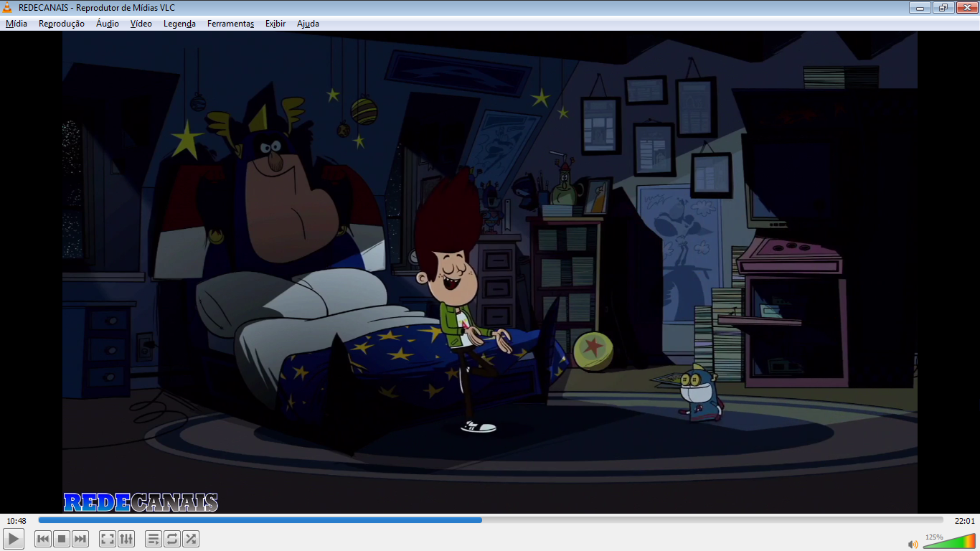The image size is (980, 551).
Task: Jump to the previous media item
Action: tap(43, 539)
